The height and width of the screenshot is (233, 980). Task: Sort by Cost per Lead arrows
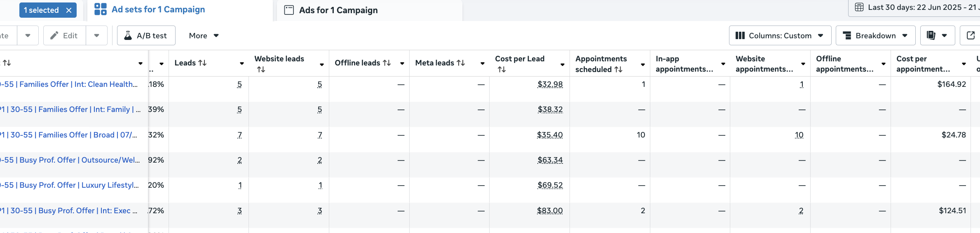coord(502,70)
